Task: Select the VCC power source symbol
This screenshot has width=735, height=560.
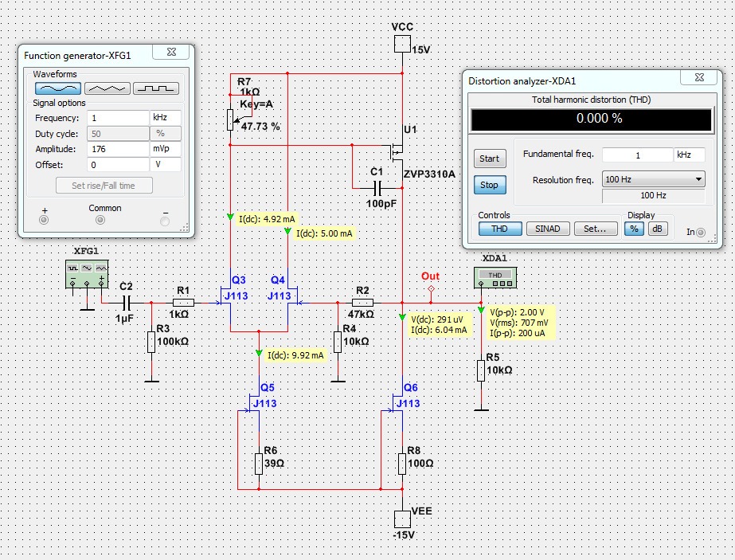Action: click(402, 44)
